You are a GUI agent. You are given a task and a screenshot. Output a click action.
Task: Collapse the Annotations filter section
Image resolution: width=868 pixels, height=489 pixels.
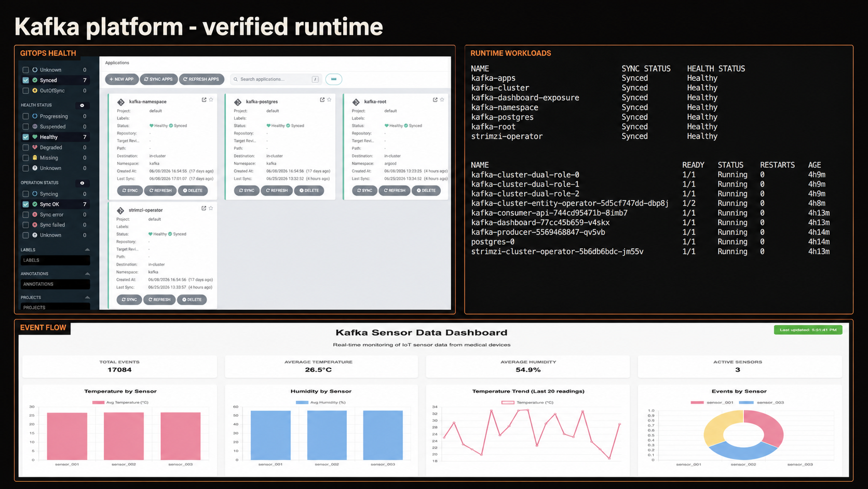pos(87,274)
